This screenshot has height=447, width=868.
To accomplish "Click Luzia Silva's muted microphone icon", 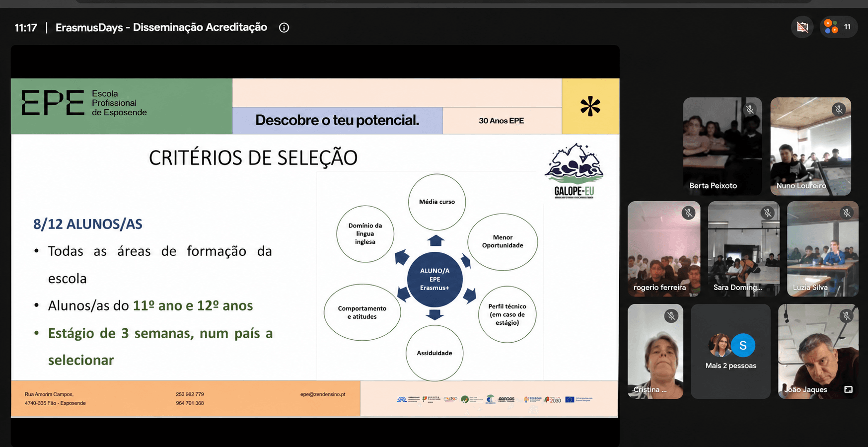I will [847, 213].
